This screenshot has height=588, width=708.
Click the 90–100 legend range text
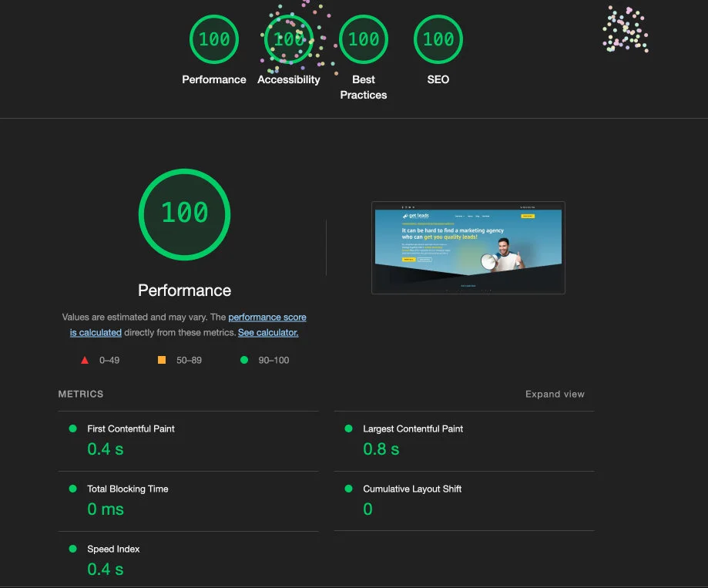pyautogui.click(x=273, y=360)
